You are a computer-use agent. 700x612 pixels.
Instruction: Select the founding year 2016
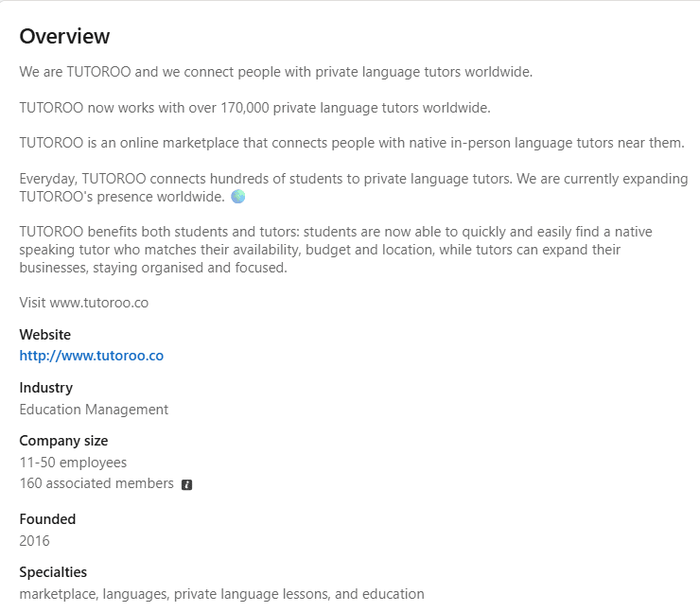point(34,541)
